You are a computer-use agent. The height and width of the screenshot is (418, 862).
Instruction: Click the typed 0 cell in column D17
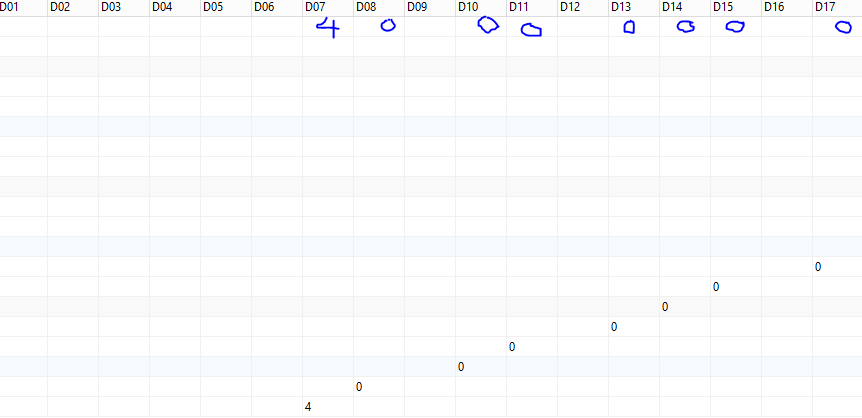837,267
